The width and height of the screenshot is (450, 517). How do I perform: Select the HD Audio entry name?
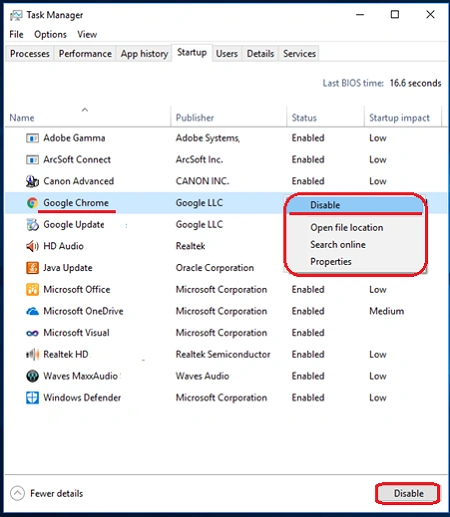pyautogui.click(x=63, y=246)
